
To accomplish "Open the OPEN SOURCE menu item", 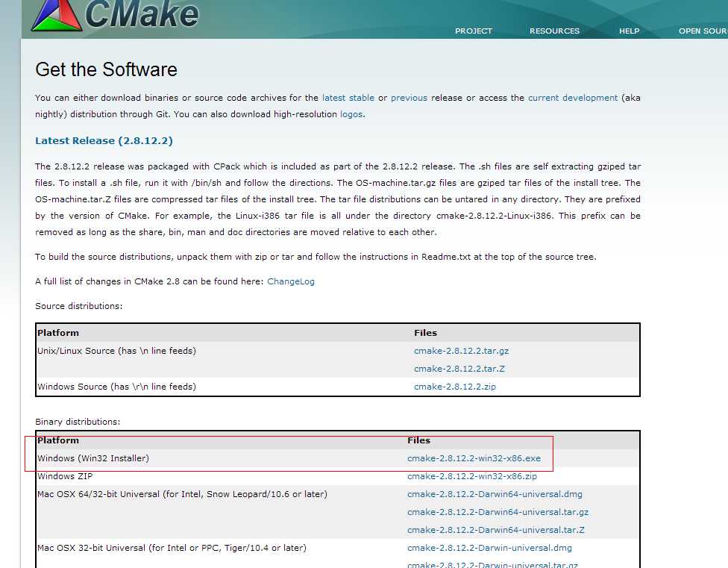I will pos(703,31).
